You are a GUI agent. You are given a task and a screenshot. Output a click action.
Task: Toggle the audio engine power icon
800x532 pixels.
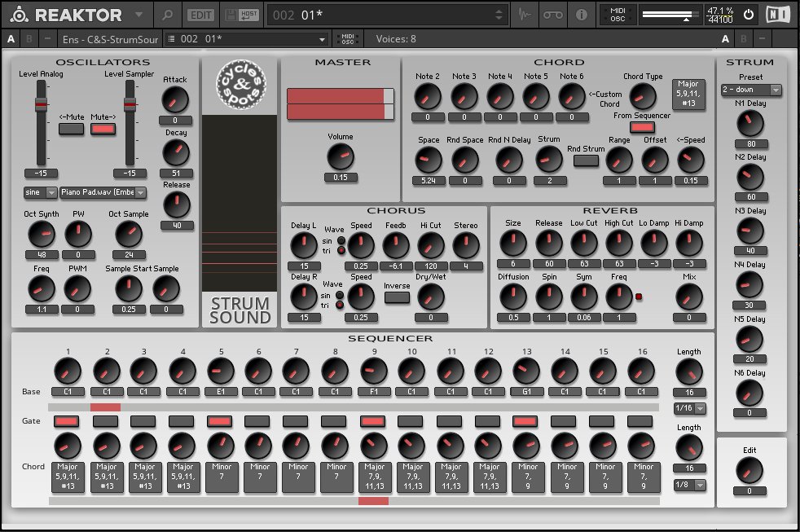[x=748, y=15]
